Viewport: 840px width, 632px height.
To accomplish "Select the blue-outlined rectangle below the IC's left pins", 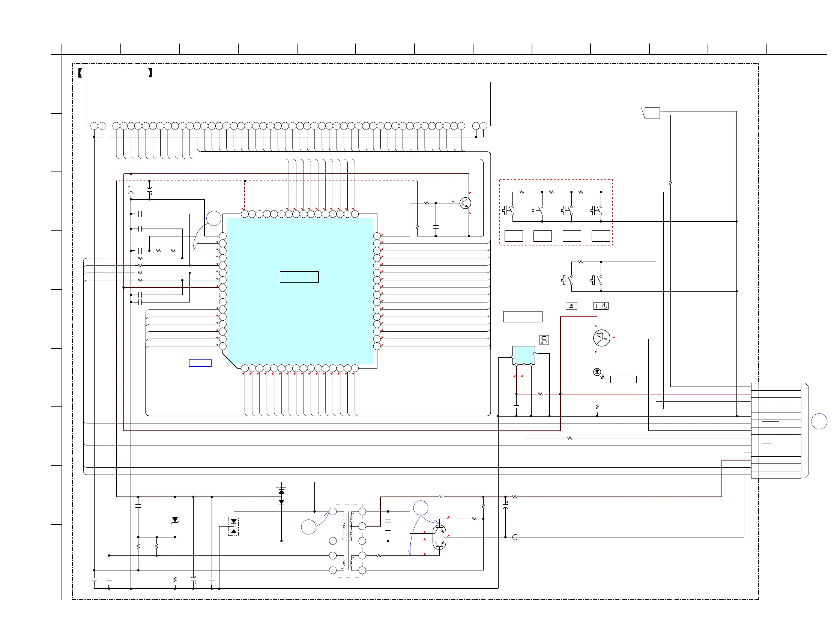I will click(x=200, y=363).
